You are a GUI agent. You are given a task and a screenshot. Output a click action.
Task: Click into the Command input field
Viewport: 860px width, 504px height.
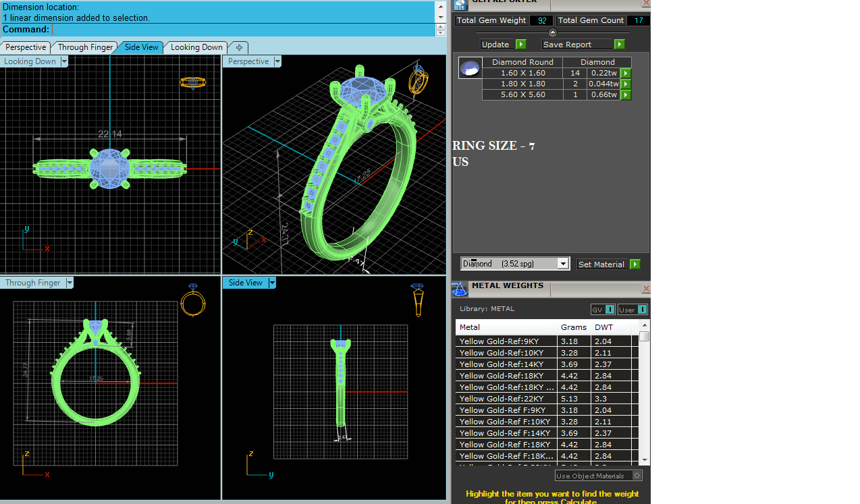tap(243, 30)
